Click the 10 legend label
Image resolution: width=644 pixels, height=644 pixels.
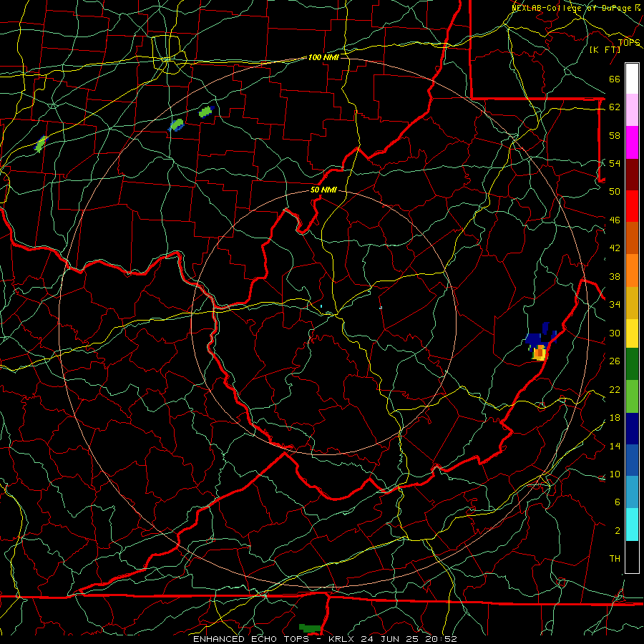point(615,474)
